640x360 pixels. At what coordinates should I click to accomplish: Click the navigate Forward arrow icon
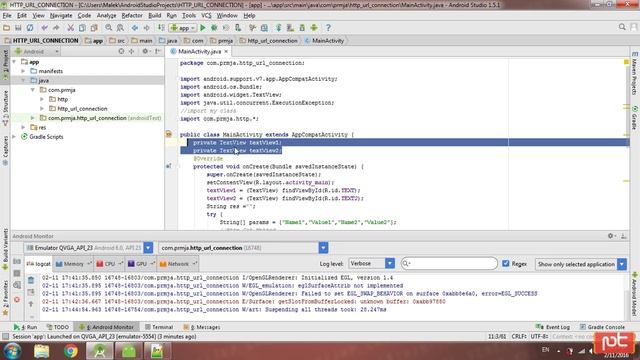pyautogui.click(x=146, y=28)
